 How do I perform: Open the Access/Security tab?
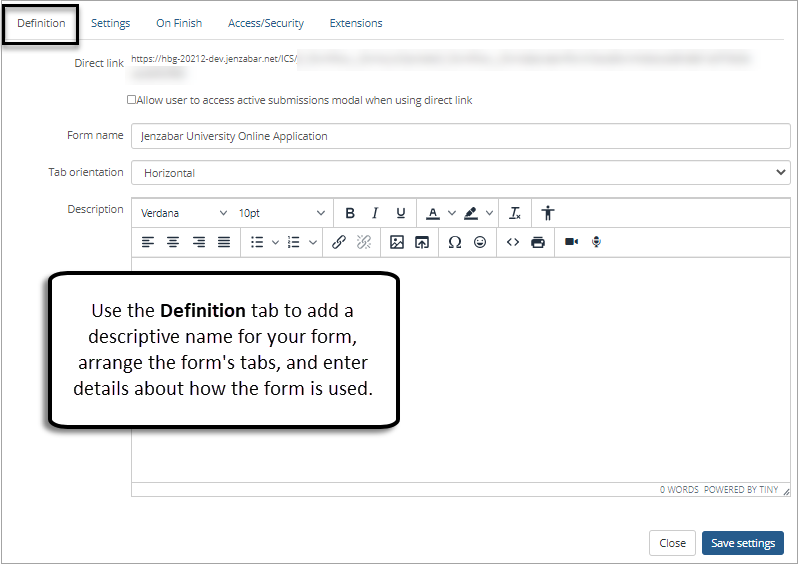(x=265, y=23)
